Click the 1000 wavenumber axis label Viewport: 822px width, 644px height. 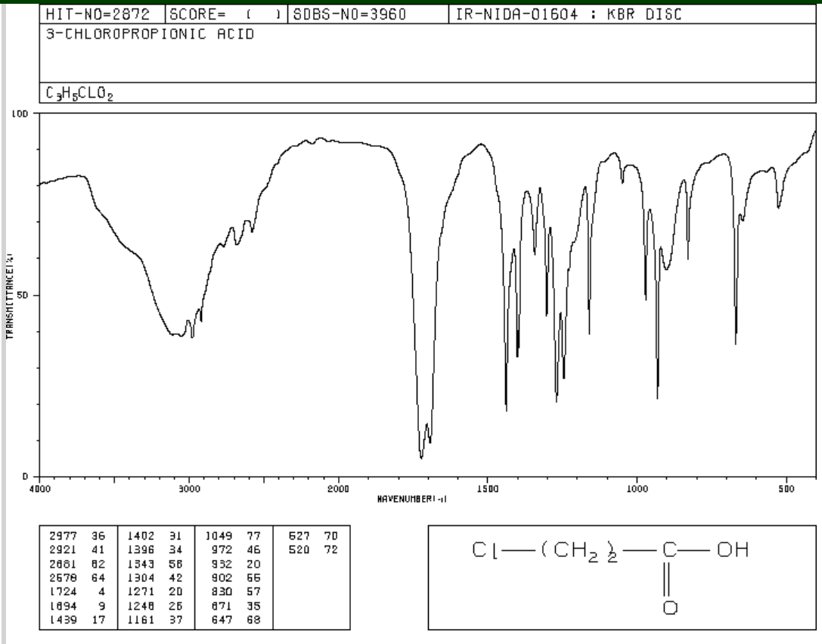[x=637, y=489]
